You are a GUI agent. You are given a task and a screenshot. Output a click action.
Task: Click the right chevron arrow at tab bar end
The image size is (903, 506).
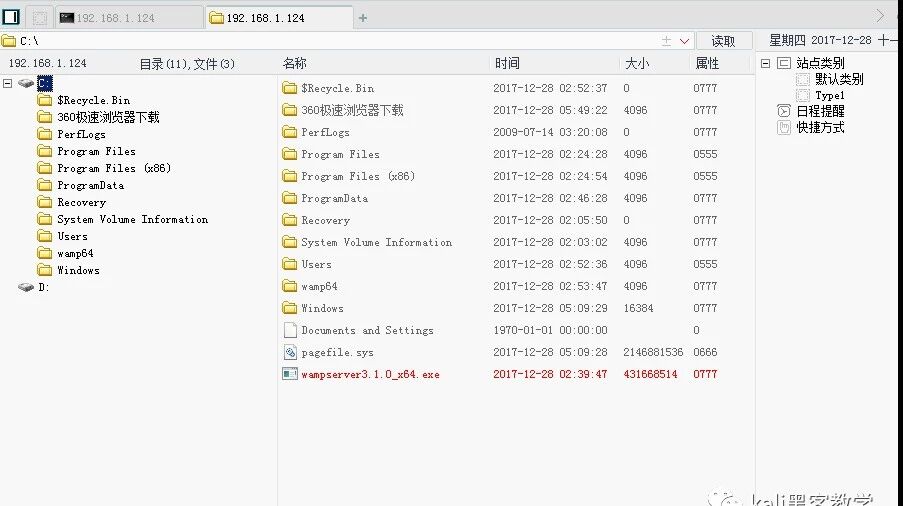pos(880,16)
